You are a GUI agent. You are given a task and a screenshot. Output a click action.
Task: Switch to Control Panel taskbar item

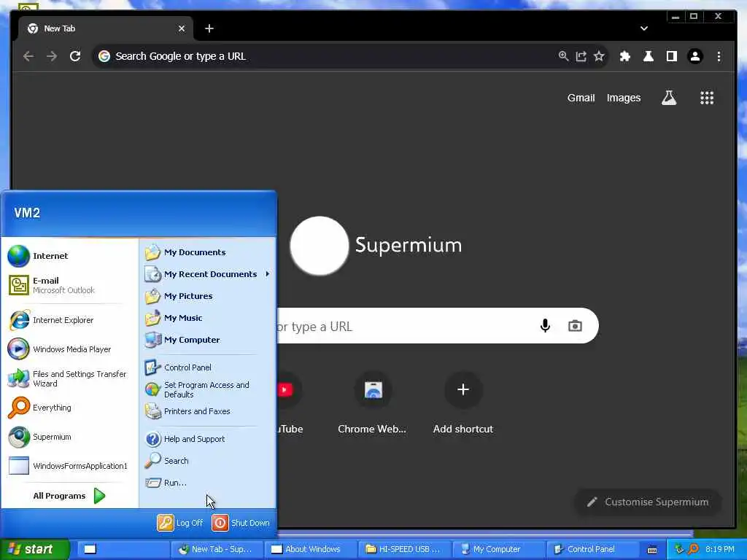592,549
